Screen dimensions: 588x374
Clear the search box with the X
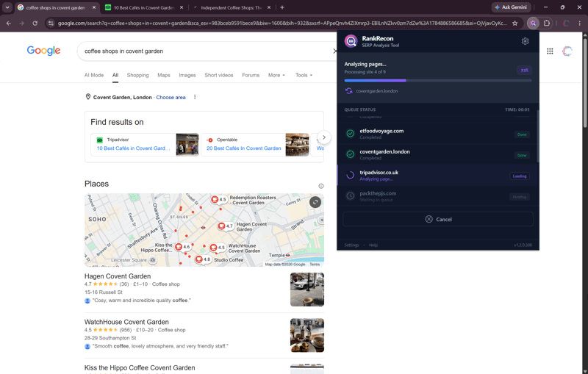pyautogui.click(x=334, y=51)
